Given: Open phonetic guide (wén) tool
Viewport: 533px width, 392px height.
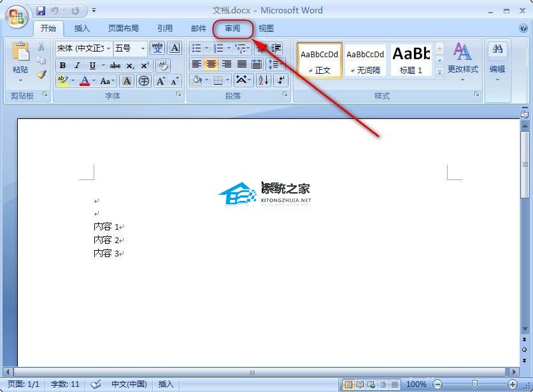Looking at the screenshot, I should pos(157,48).
